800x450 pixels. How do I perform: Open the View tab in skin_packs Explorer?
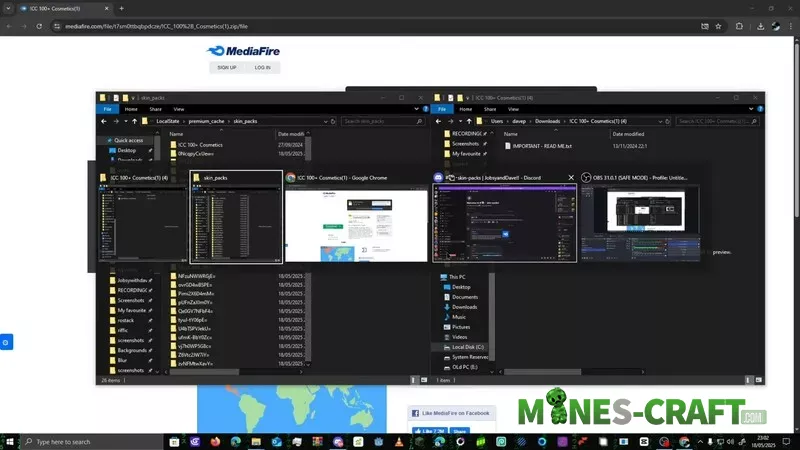[x=178, y=109]
